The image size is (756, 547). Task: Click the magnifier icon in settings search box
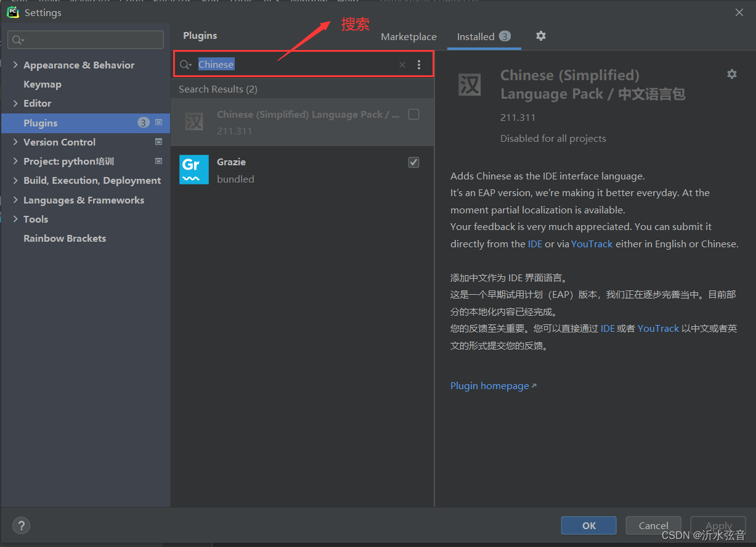(x=18, y=40)
